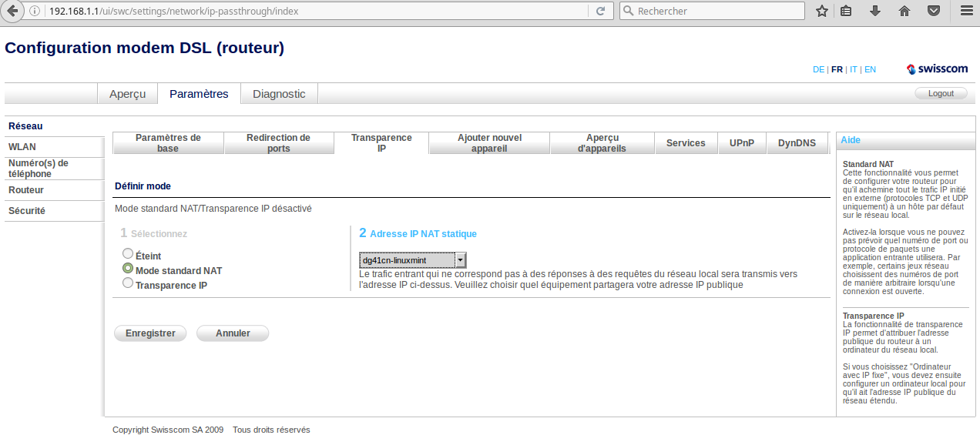Open the Ajouter nouvel appareil tab
The image size is (980, 435).
click(489, 143)
